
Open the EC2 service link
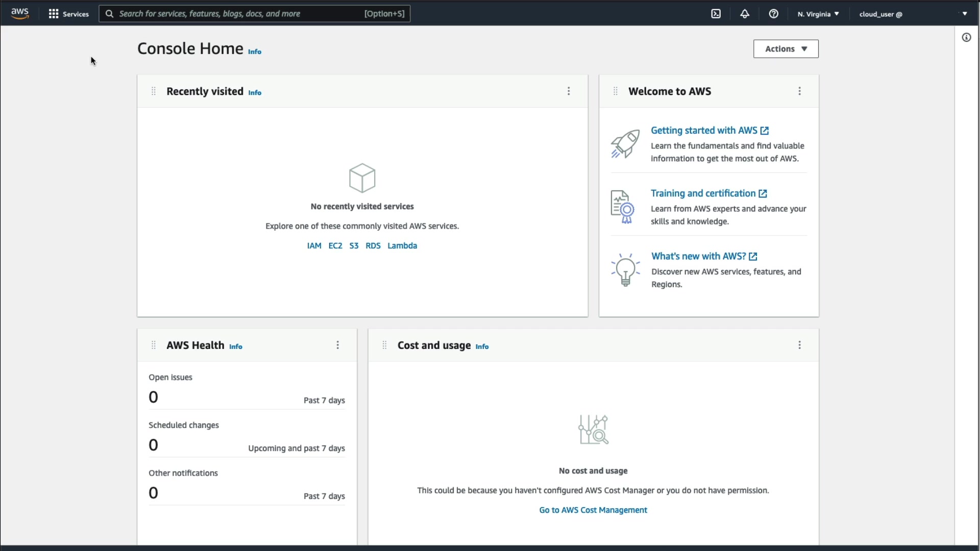click(335, 245)
